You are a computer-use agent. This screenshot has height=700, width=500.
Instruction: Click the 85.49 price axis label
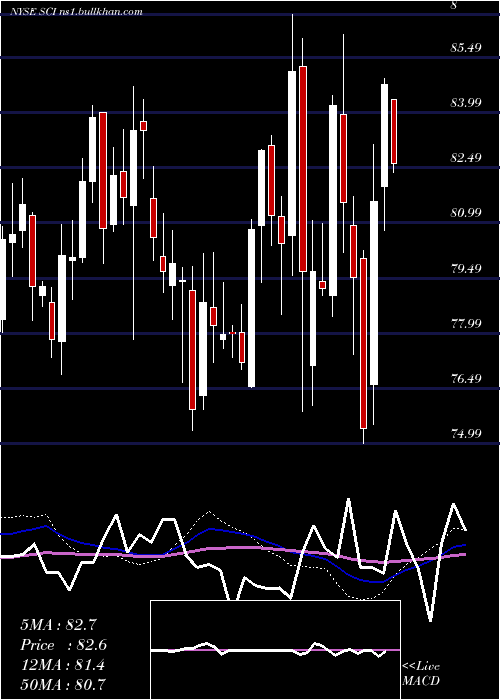[x=467, y=47]
